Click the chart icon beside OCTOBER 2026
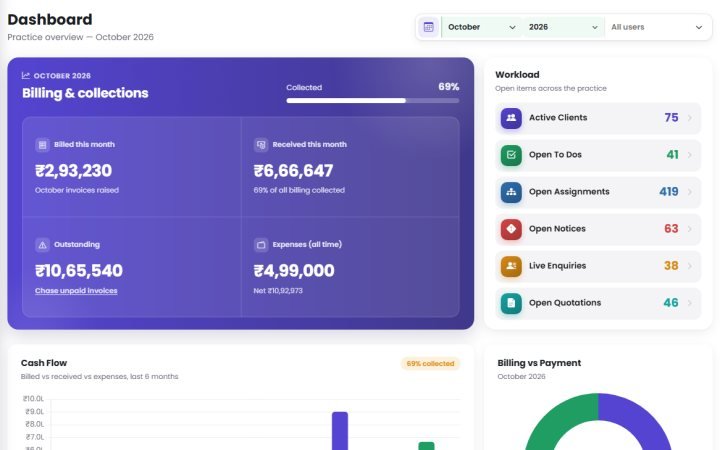The height and width of the screenshot is (450, 720). [26, 75]
